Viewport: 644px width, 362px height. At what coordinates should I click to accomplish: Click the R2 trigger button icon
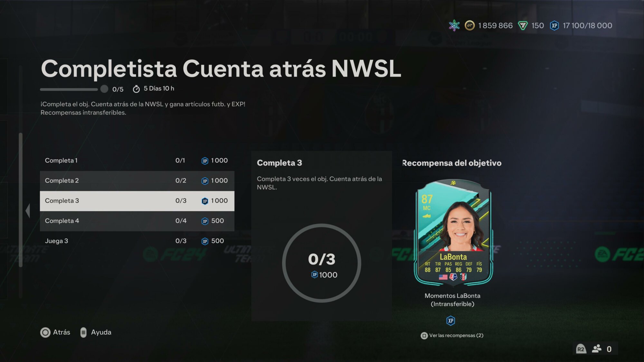point(581,349)
